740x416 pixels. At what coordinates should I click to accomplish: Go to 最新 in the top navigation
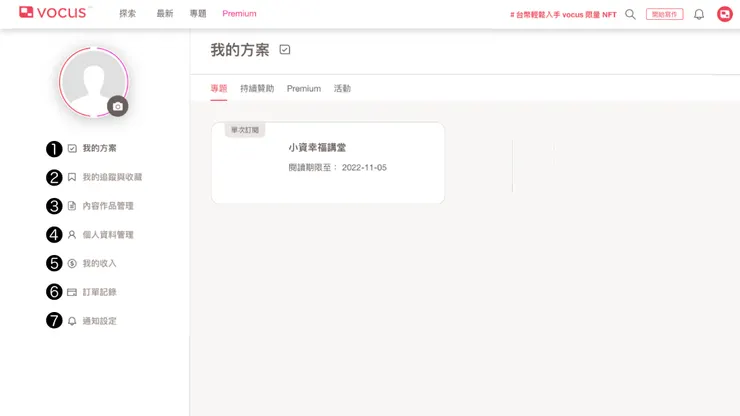pos(165,14)
